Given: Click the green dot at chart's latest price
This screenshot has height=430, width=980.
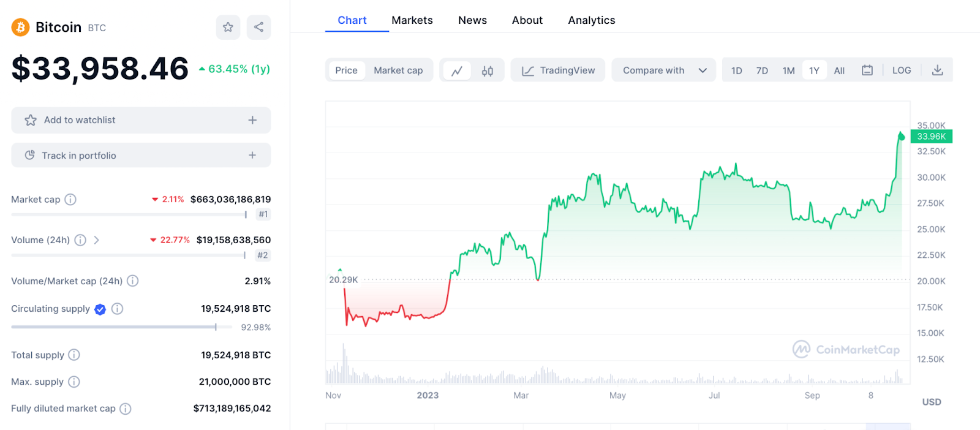Looking at the screenshot, I should pos(901,136).
